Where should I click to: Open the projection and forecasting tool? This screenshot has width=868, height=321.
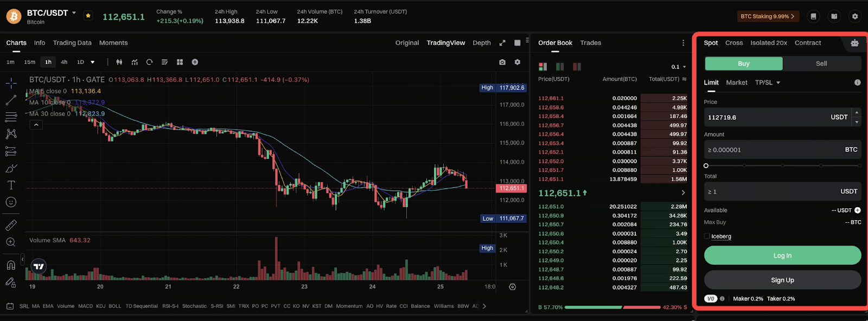(x=11, y=151)
